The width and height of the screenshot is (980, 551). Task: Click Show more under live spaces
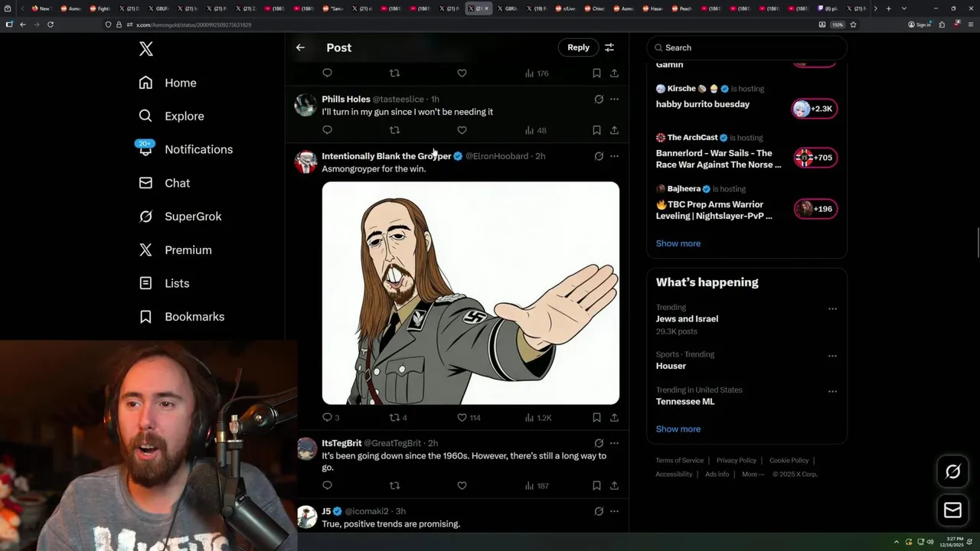pyautogui.click(x=678, y=243)
